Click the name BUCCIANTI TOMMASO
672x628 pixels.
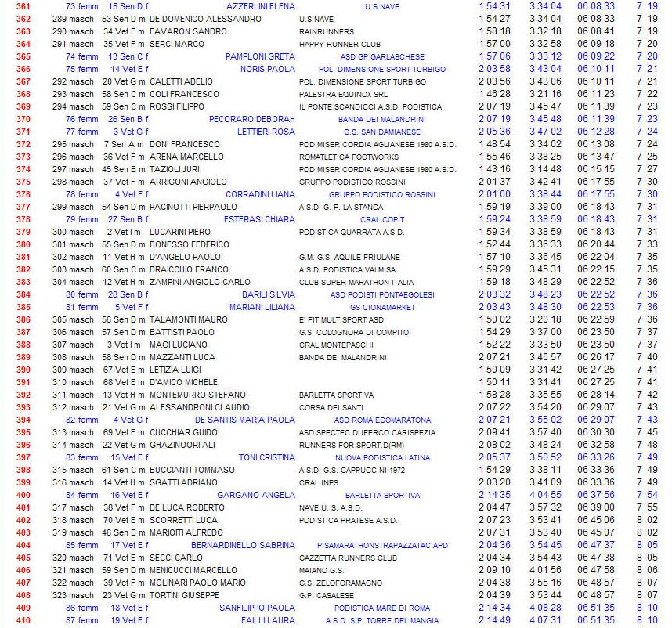click(192, 470)
